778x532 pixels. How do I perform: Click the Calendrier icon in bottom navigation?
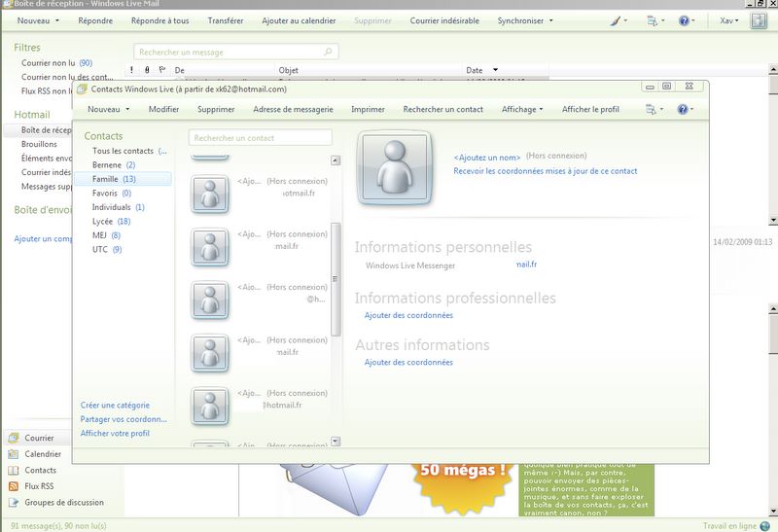[14, 454]
